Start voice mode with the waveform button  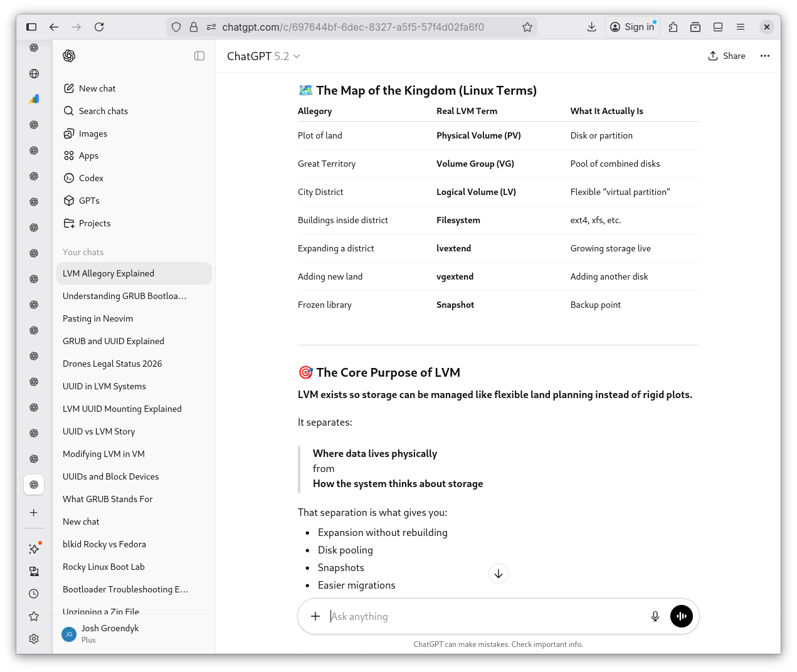pyautogui.click(x=681, y=616)
